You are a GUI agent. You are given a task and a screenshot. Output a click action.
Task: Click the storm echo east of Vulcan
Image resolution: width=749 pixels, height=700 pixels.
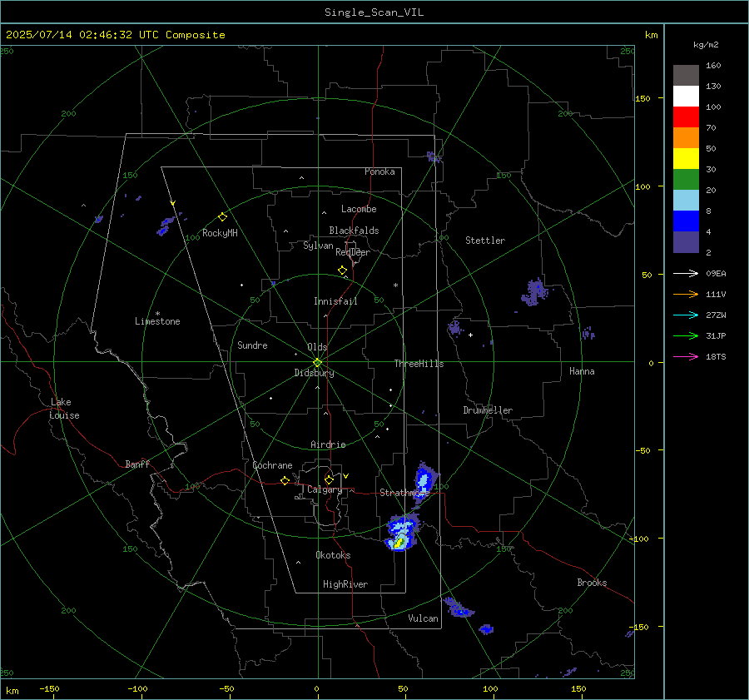pos(459,608)
